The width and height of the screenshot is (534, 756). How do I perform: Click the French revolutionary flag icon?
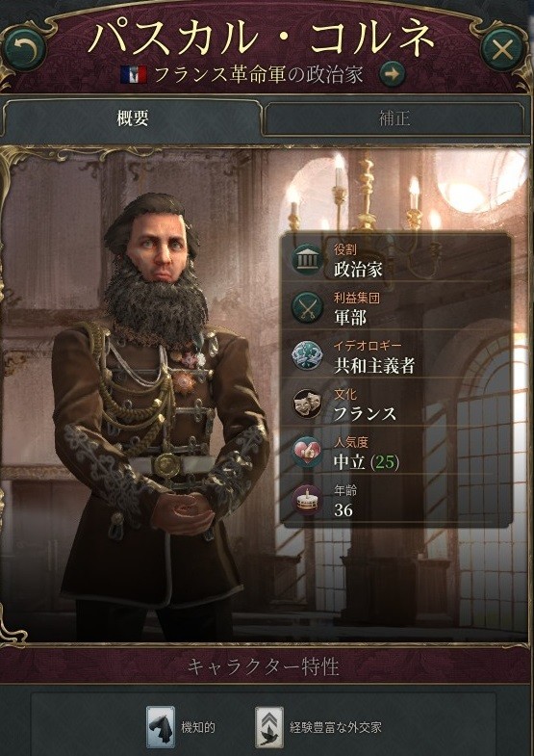(134, 75)
